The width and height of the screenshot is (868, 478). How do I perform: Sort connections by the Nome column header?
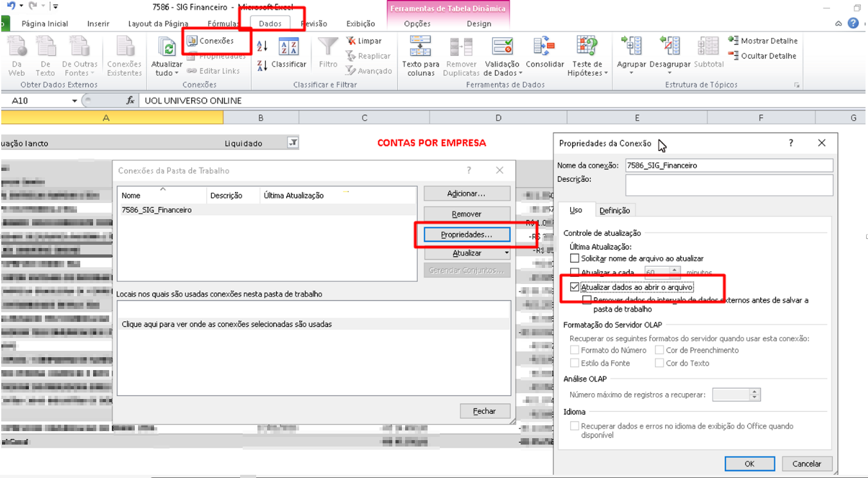click(x=162, y=195)
